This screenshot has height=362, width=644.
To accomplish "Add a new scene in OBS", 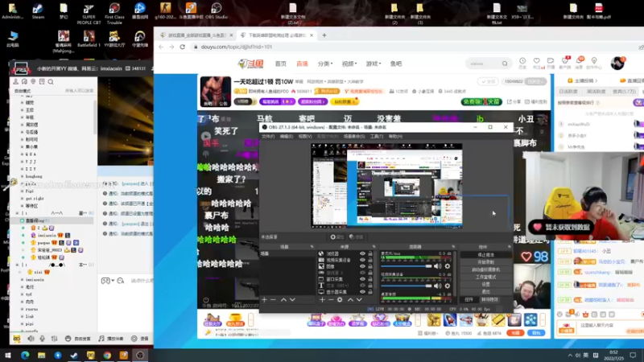I will click(265, 300).
